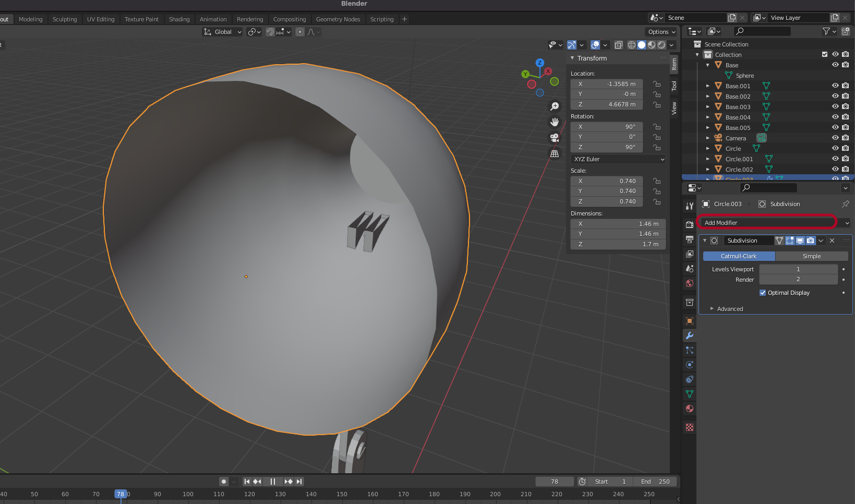Open the Object Data properties tab (green triangle)

(x=690, y=394)
